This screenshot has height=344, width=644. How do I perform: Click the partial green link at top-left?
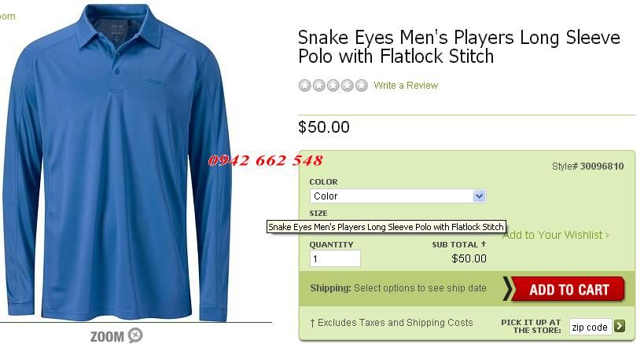pos(7,16)
